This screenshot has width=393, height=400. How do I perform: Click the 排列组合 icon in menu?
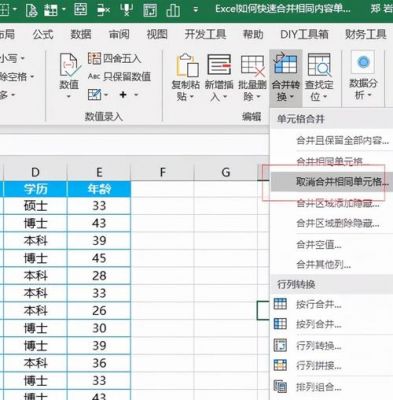280,387
